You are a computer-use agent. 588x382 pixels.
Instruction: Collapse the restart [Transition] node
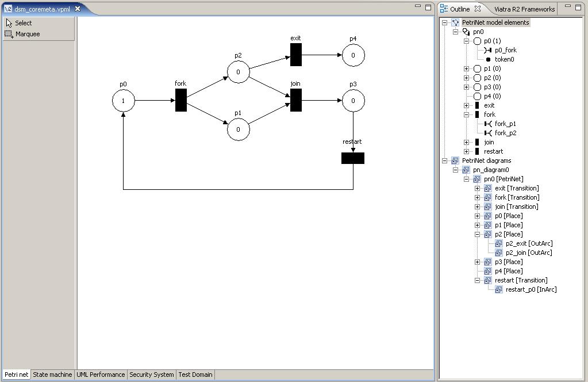point(477,280)
